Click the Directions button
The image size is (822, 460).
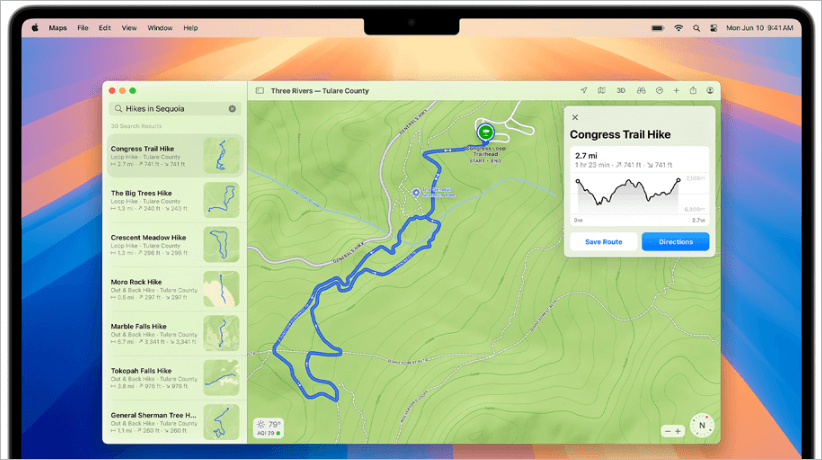click(675, 242)
